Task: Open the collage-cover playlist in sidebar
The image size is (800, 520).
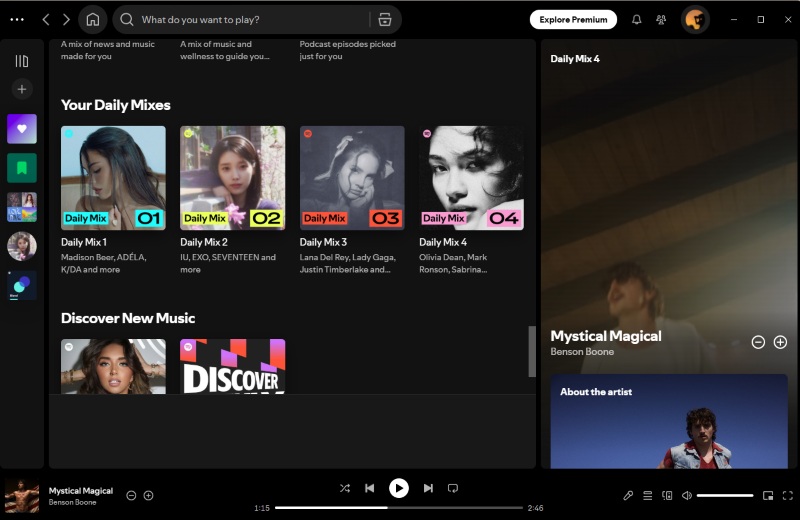Action: click(21, 207)
